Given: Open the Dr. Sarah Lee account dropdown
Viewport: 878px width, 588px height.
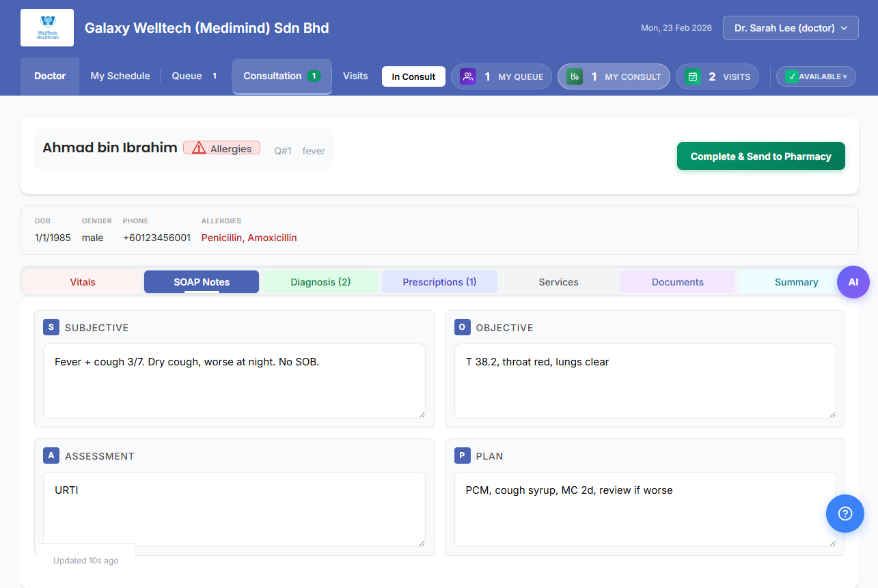Looking at the screenshot, I should (x=790, y=27).
